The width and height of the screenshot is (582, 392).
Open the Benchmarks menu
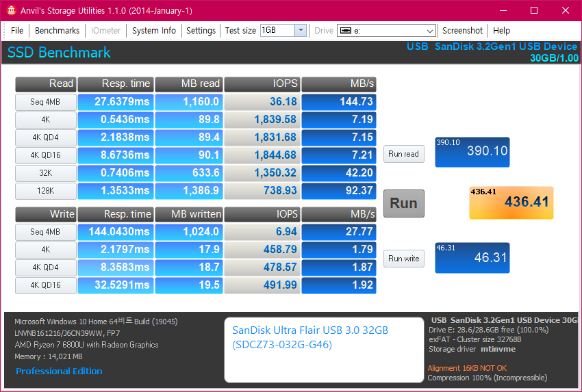point(57,30)
